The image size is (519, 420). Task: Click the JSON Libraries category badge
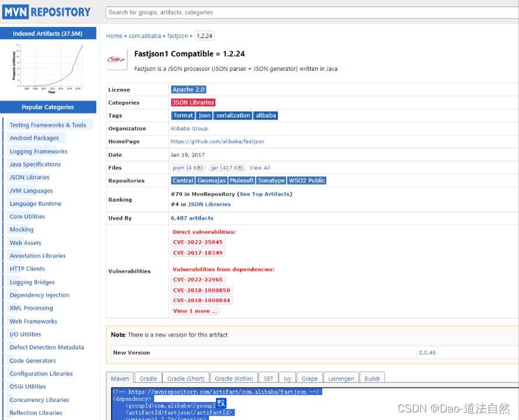click(x=193, y=102)
